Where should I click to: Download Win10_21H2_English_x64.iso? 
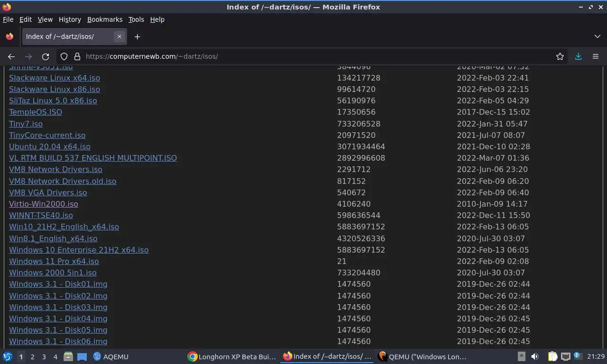click(64, 227)
